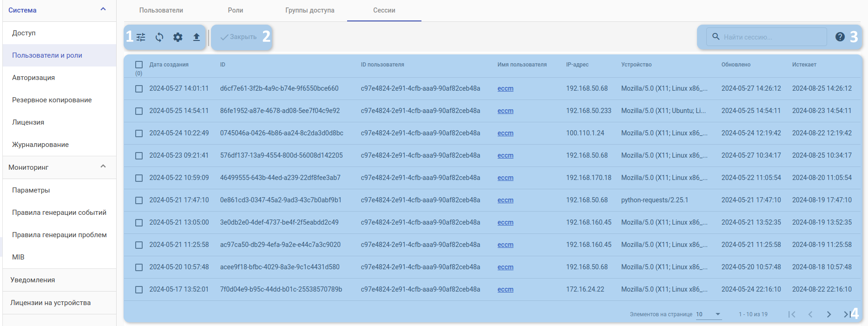This screenshot has height=326, width=868.
Task: Open Резервное копирование in sidebar
Action: click(52, 100)
